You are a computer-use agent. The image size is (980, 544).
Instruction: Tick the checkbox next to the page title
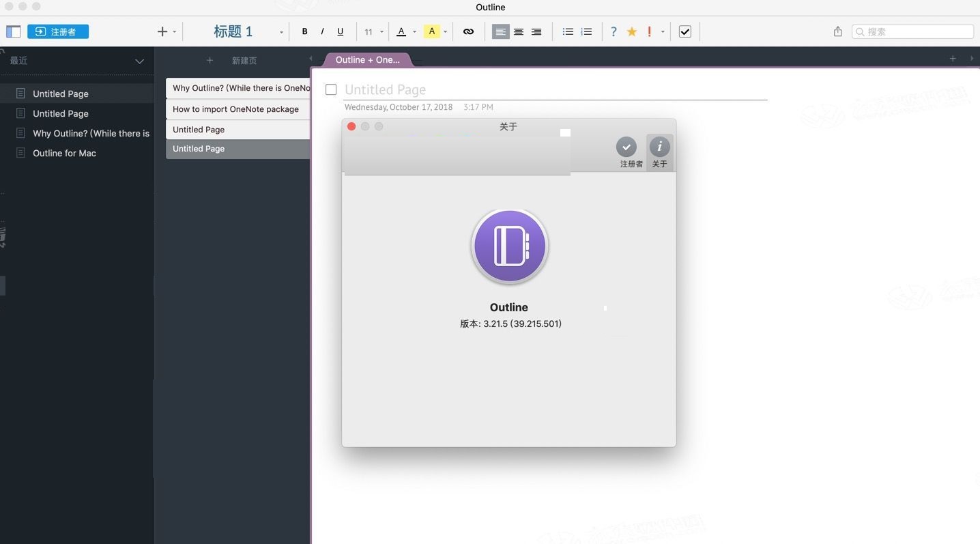(x=331, y=89)
